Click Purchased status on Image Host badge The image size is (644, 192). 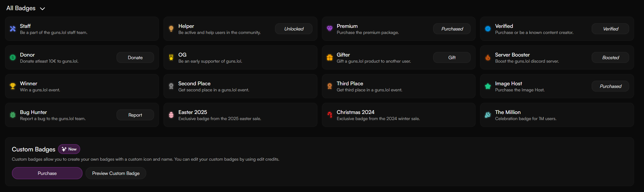tap(610, 86)
